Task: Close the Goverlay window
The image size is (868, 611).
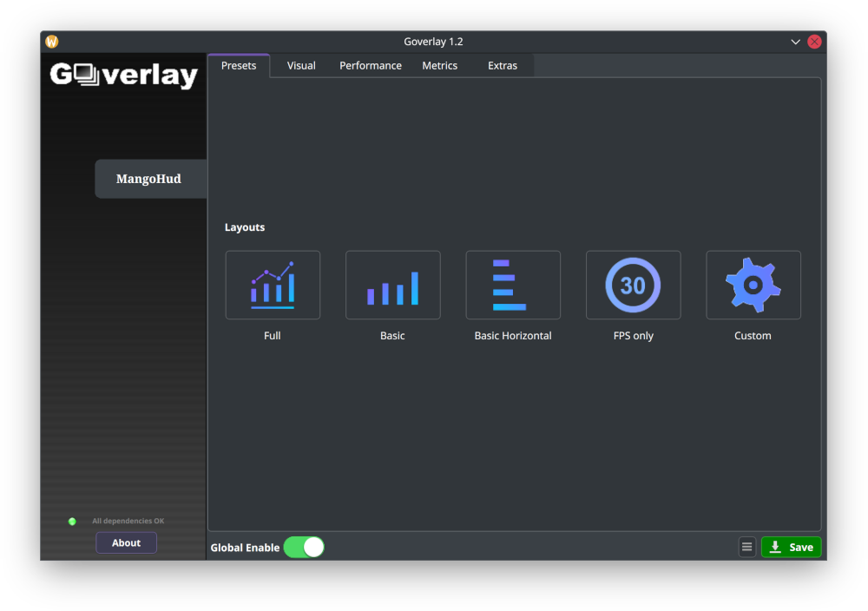Action: [814, 42]
